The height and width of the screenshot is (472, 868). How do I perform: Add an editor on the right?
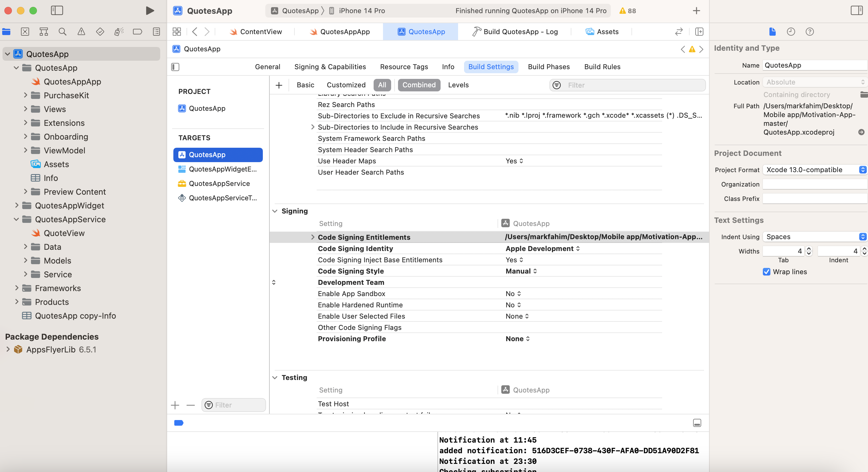click(699, 32)
